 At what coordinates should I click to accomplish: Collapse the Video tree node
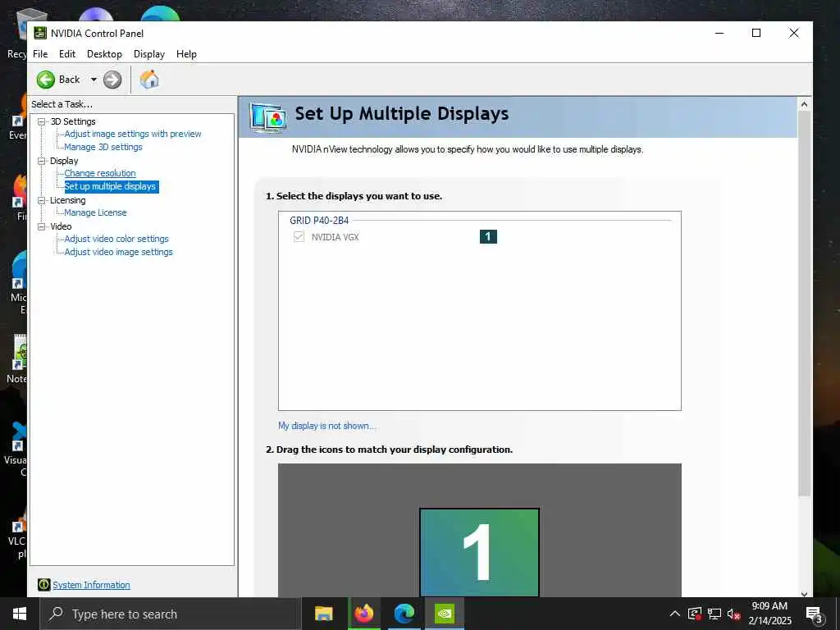pyautogui.click(x=41, y=226)
